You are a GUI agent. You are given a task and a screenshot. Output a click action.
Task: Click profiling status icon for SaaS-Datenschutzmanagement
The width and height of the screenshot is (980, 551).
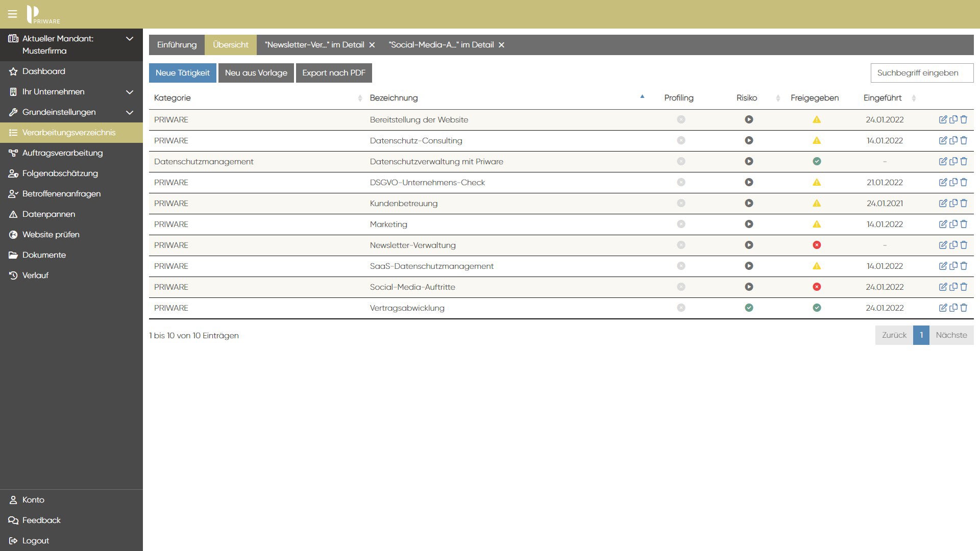click(681, 266)
